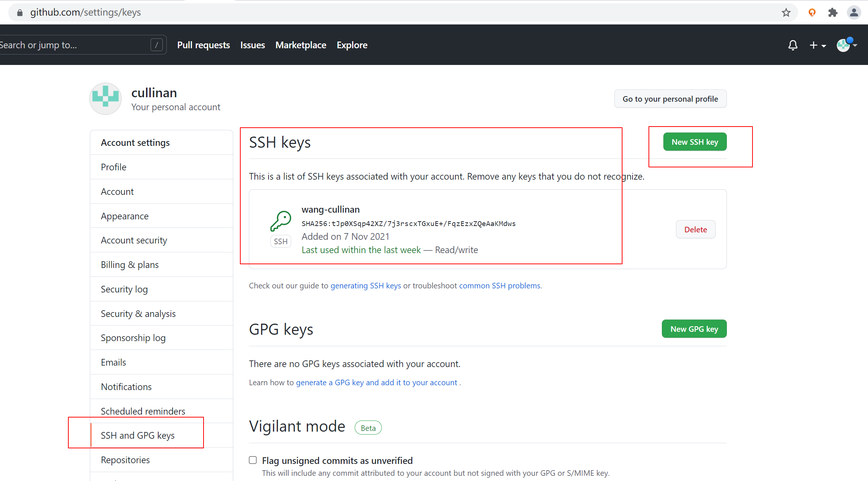Click the SSH label badge under key icon
The width and height of the screenshot is (868, 481).
click(x=280, y=241)
